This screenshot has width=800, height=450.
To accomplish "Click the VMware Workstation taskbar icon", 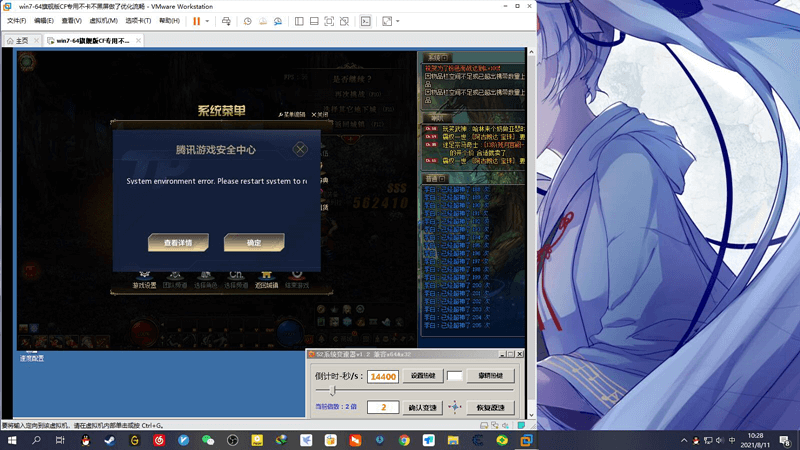I will coord(526,440).
